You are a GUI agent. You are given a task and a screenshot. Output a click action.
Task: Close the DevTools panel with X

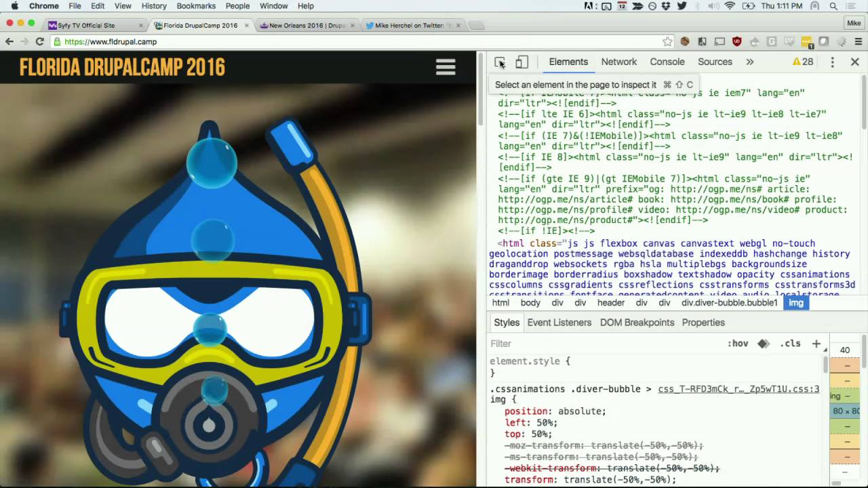pos(855,62)
